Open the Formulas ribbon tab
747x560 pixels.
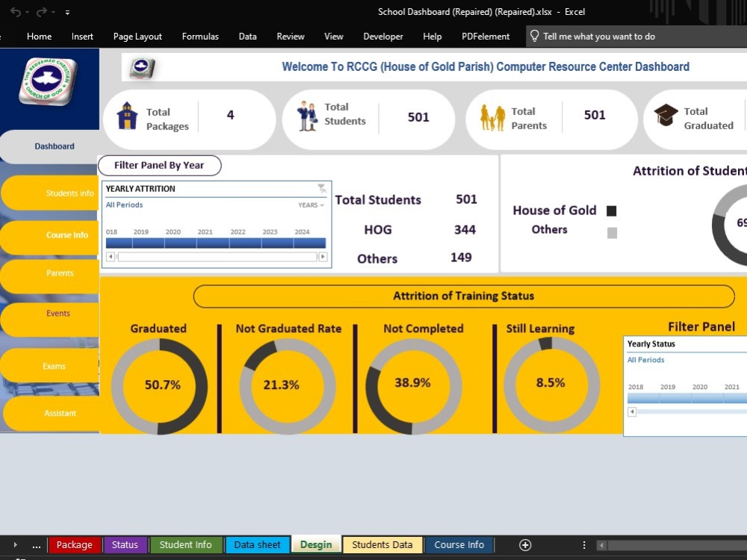coord(200,36)
